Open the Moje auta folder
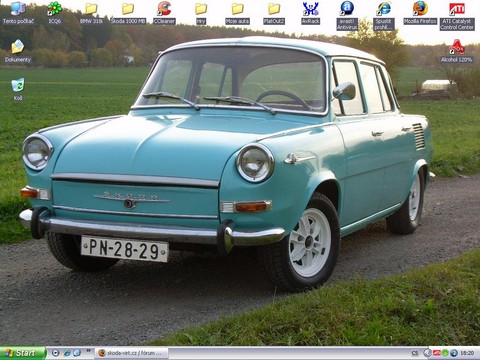 [237, 13]
